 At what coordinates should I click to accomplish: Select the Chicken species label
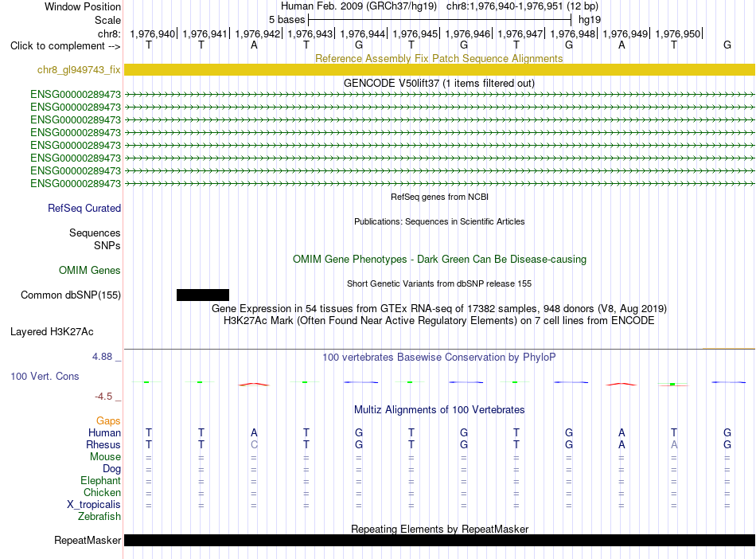102,492
